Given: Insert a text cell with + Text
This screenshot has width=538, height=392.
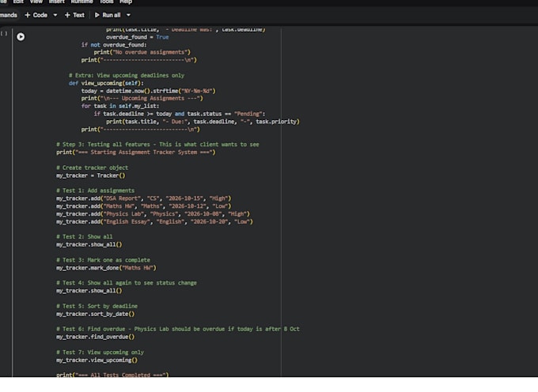Looking at the screenshot, I should [x=74, y=15].
